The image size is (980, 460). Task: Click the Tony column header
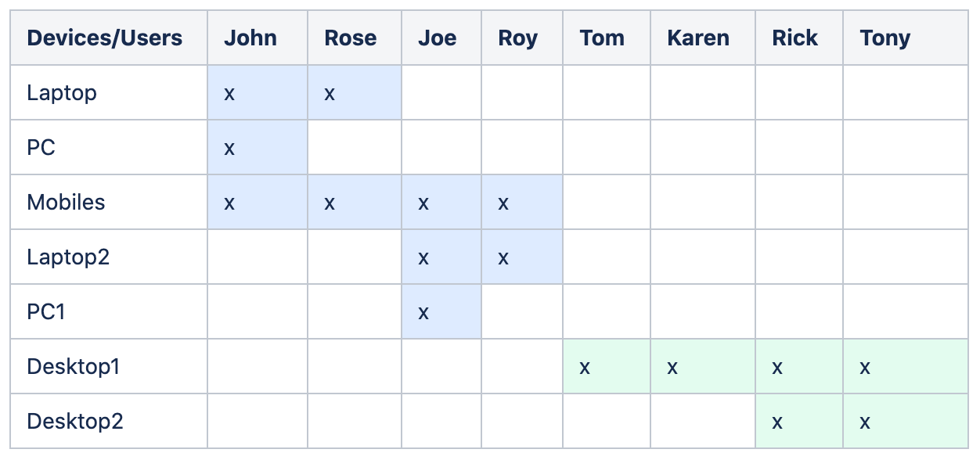pos(885,38)
